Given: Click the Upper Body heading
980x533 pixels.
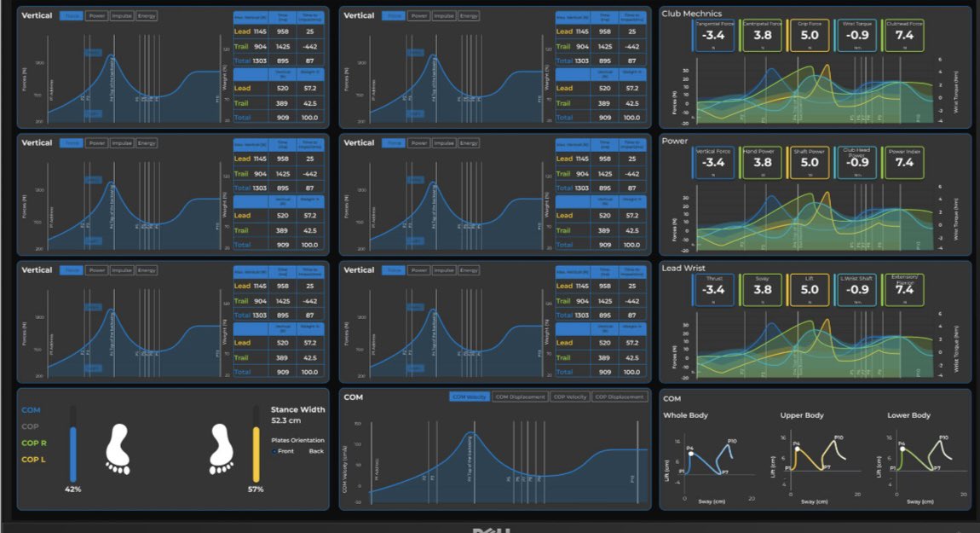Looking at the screenshot, I should coord(802,415).
